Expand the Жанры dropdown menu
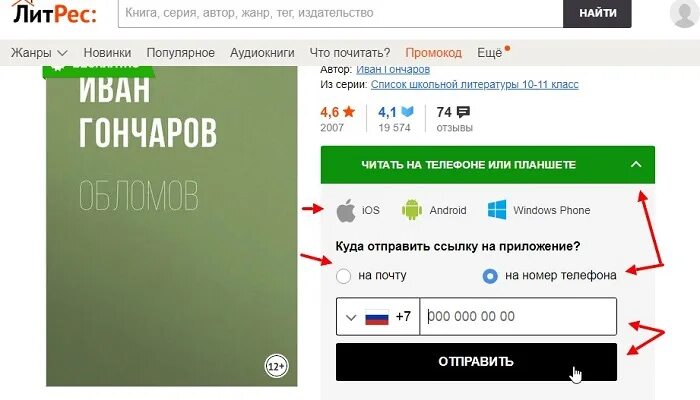The height and width of the screenshot is (400, 700). pyautogui.click(x=39, y=53)
